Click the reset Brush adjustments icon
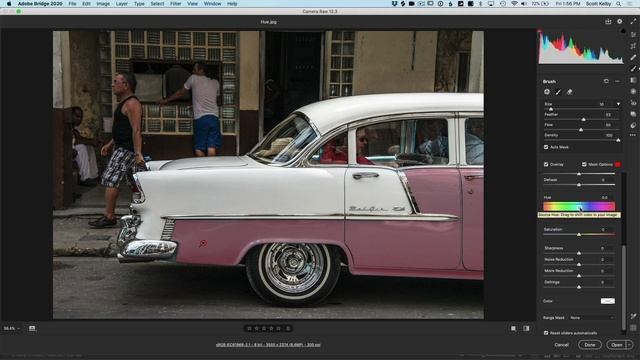The height and width of the screenshot is (360, 640). click(x=606, y=81)
